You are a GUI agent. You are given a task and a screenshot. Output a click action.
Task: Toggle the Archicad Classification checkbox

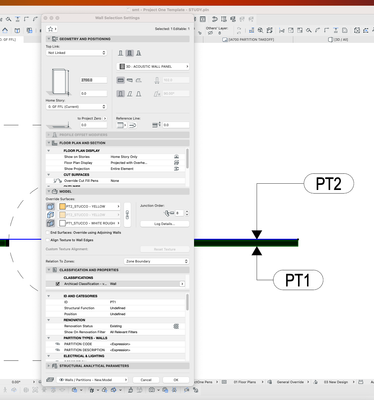pyautogui.click(x=58, y=284)
